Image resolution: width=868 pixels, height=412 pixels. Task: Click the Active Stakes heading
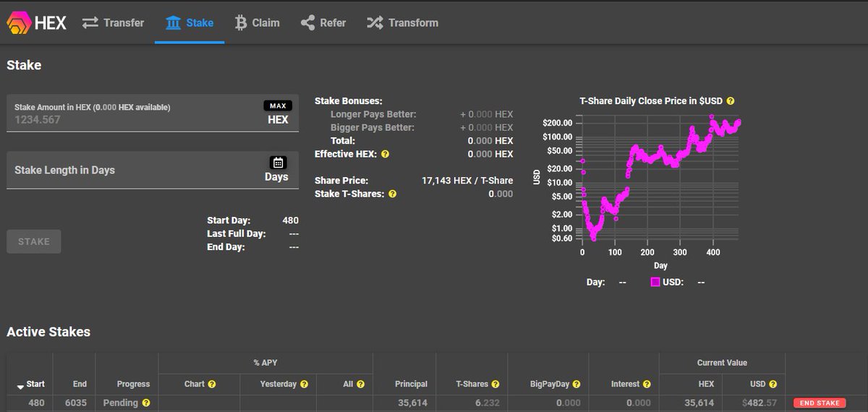[x=48, y=332]
